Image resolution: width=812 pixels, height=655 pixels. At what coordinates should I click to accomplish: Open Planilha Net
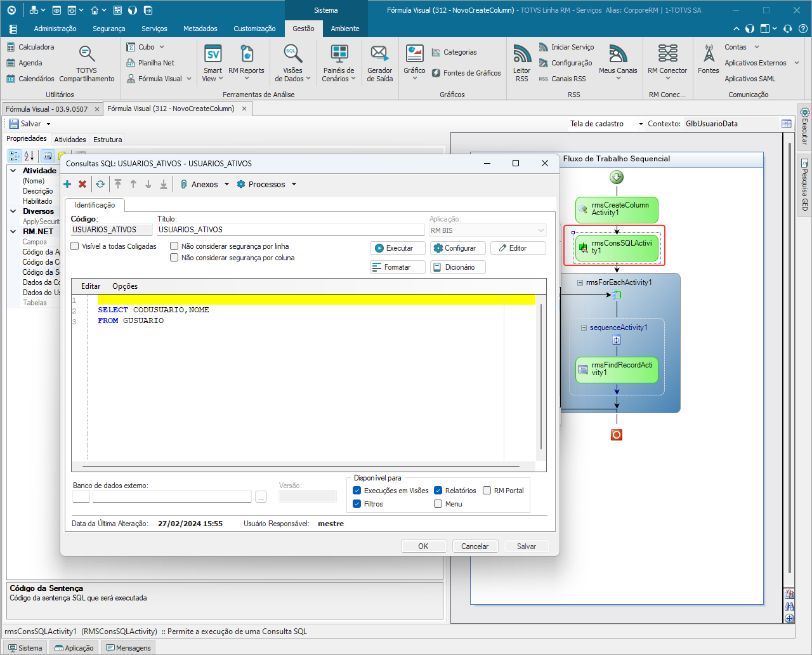point(150,63)
